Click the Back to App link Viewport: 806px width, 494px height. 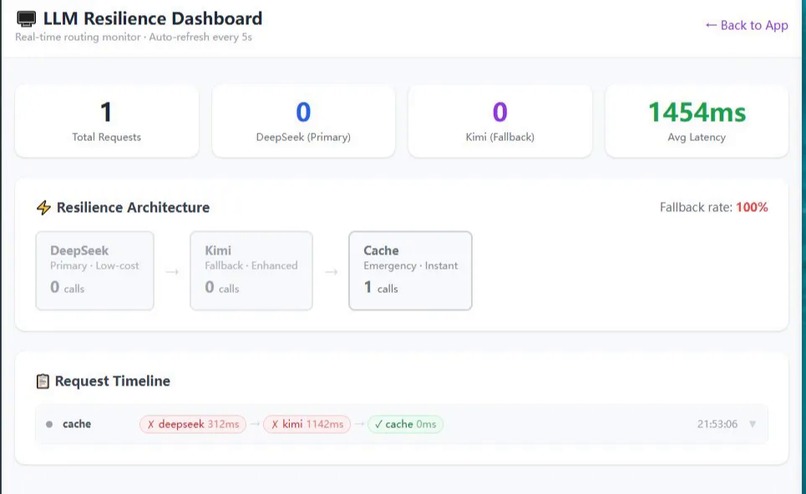[x=746, y=25]
